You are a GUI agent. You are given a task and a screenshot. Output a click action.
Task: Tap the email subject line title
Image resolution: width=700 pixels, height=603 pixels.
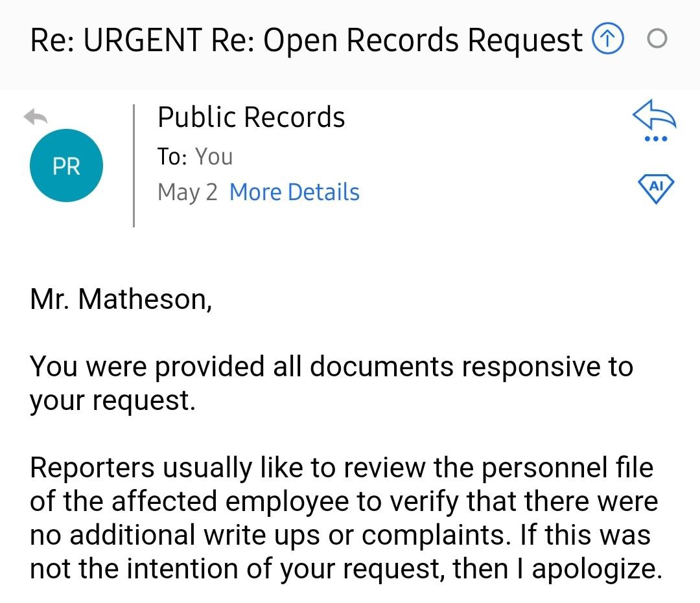click(306, 40)
